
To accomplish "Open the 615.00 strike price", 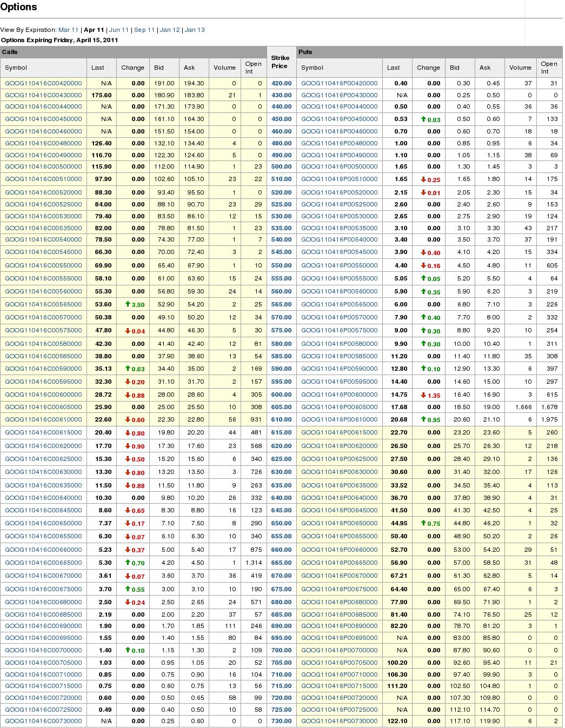I will [x=281, y=432].
